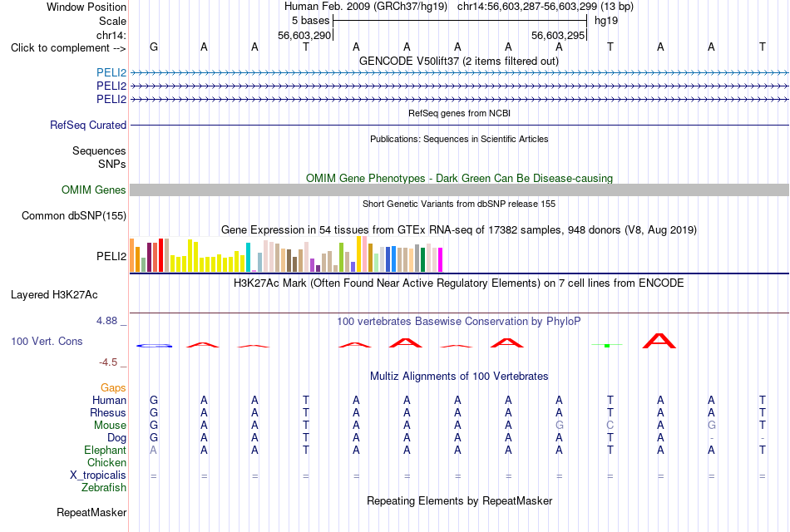The width and height of the screenshot is (790, 532).
Task: Select the Zebrafish species label
Action: (104, 488)
